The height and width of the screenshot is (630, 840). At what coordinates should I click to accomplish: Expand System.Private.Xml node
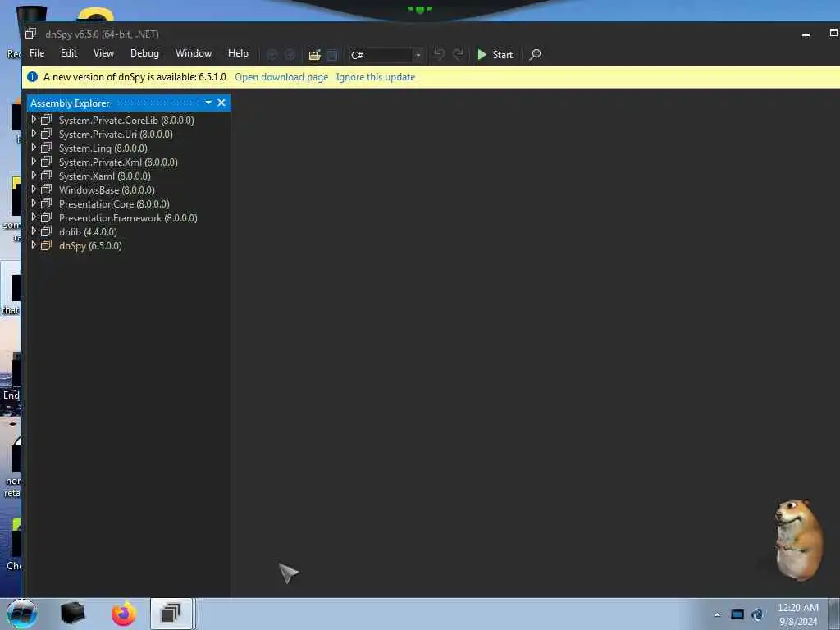pos(34,162)
